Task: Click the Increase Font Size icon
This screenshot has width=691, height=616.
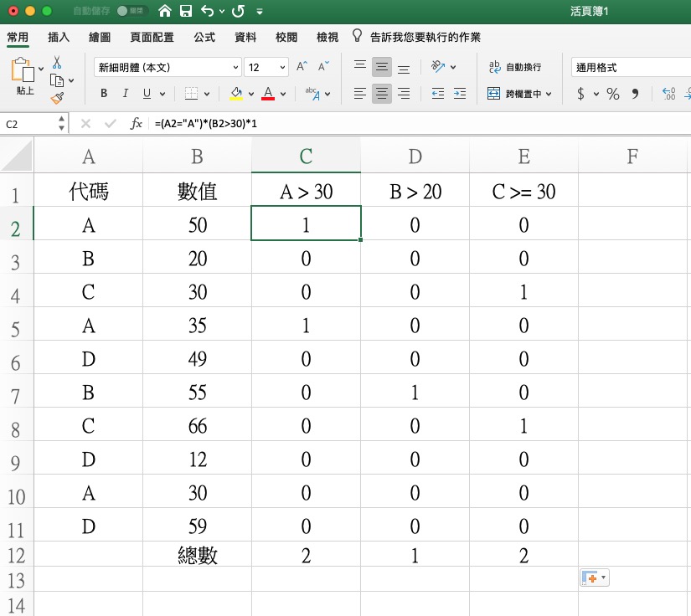Action: pyautogui.click(x=303, y=67)
